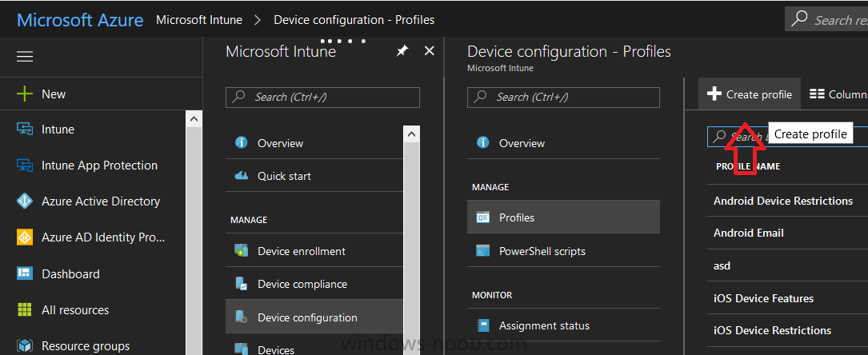868x355 pixels.
Task: Click the Intune icon in the left sidebar
Action: click(x=25, y=130)
